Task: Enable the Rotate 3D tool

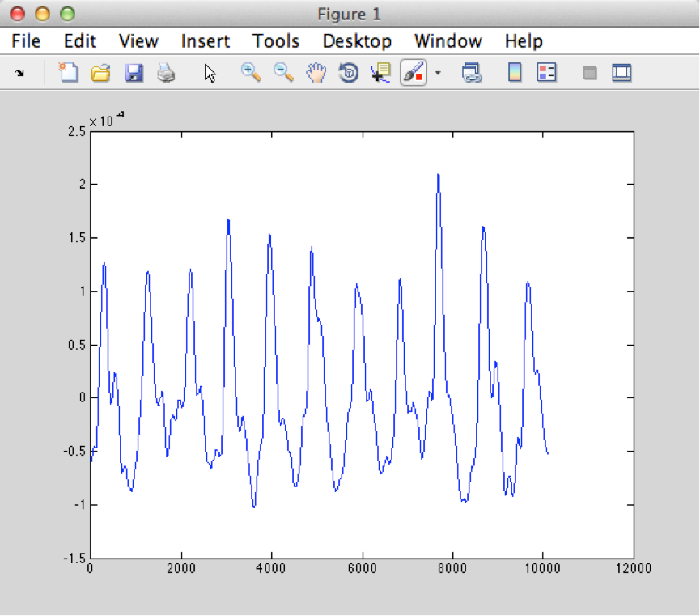Action: point(348,73)
